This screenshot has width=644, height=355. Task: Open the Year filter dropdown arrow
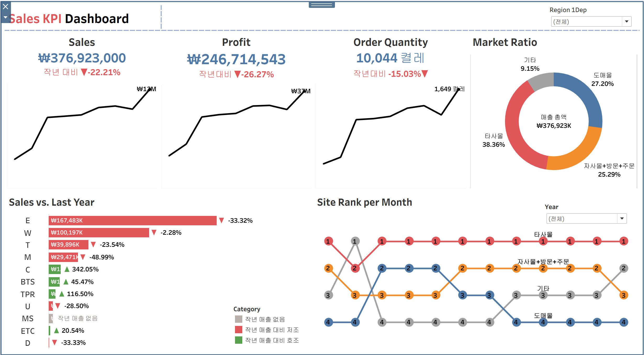coord(622,219)
